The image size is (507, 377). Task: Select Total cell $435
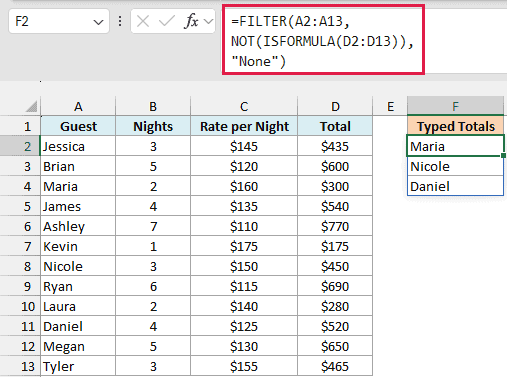335,146
